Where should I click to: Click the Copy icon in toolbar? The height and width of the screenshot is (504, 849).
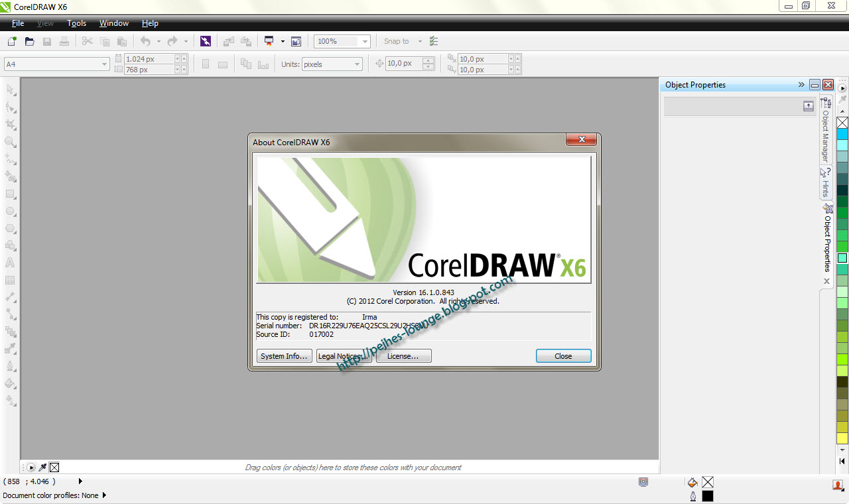click(105, 41)
